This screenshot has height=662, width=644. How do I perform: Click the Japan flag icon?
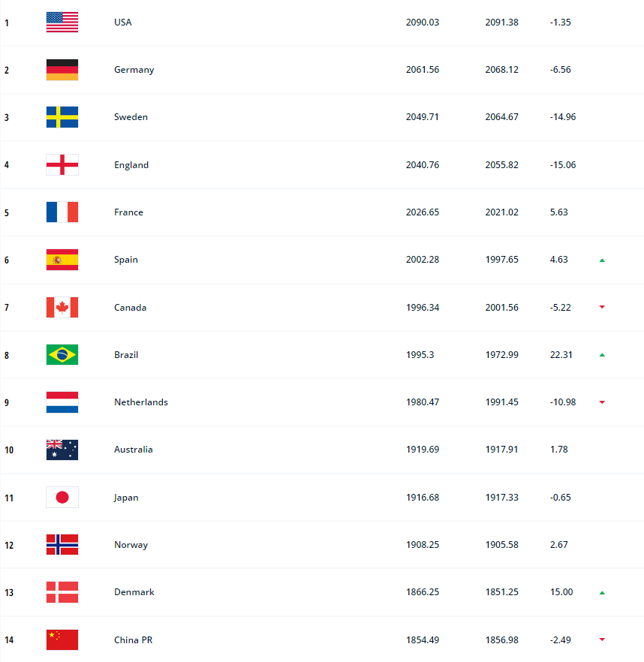click(62, 498)
